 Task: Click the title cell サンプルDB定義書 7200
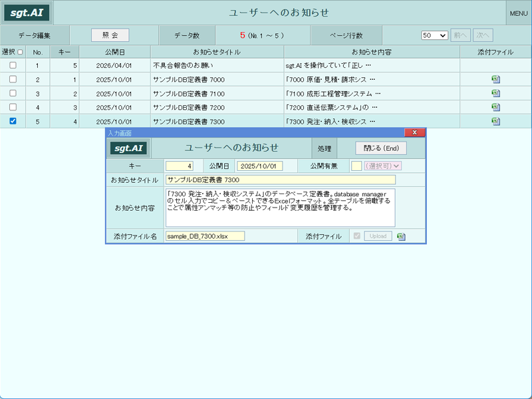217,107
